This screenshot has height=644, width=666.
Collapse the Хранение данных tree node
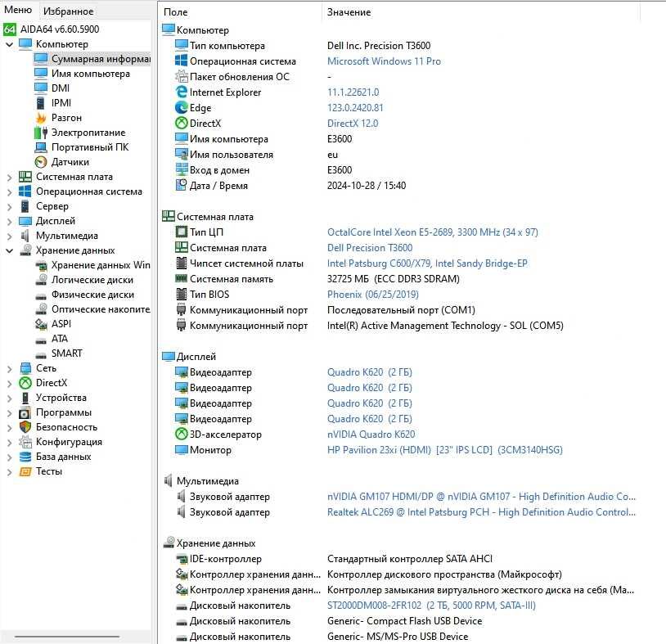point(9,250)
